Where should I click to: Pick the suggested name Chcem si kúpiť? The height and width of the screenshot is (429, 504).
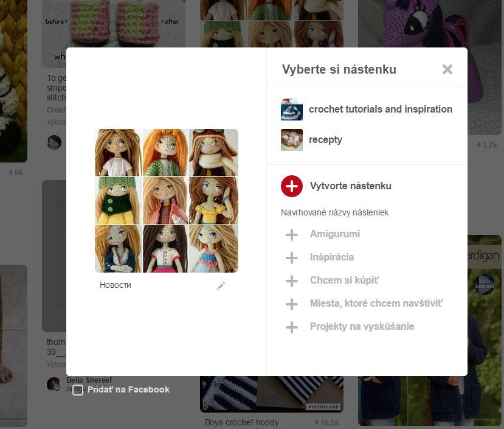344,281
